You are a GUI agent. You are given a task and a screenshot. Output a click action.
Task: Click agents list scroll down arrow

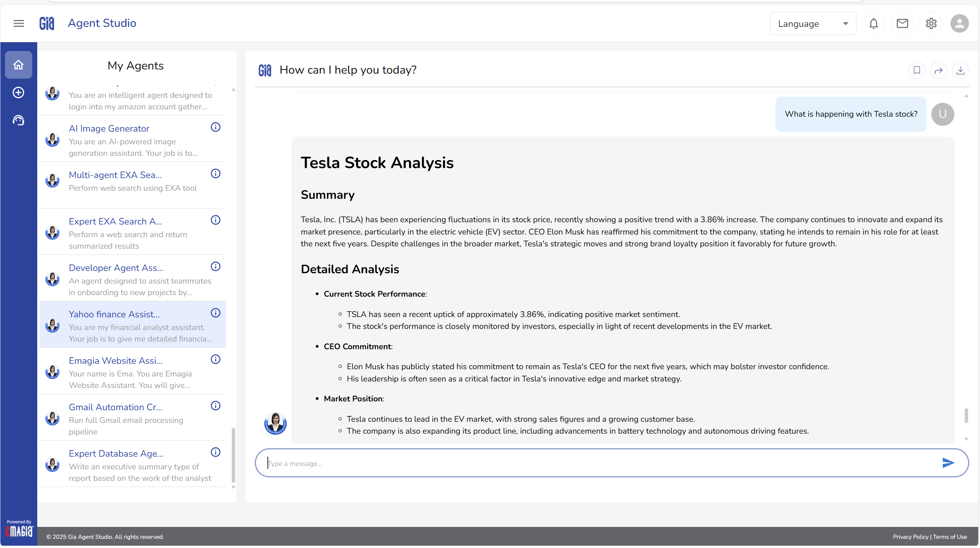click(x=233, y=487)
